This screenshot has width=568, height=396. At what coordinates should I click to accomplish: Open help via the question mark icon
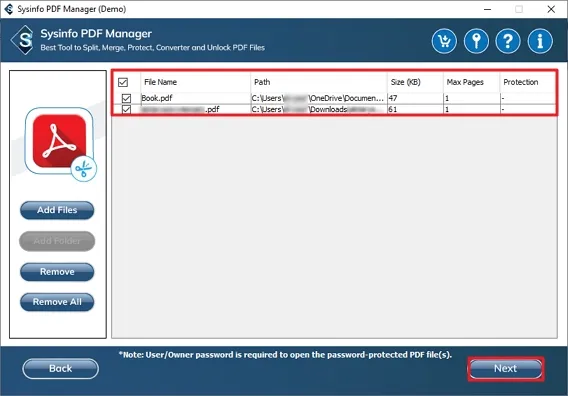click(508, 41)
